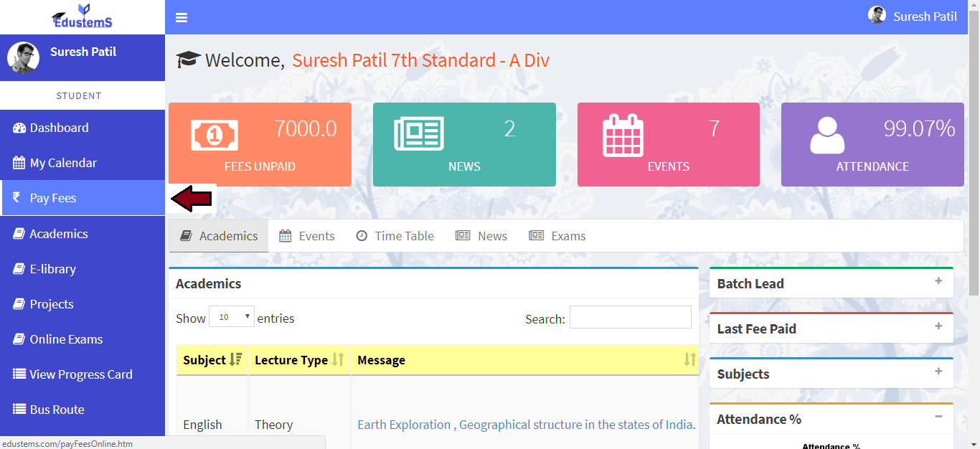The image size is (980, 449).
Task: Click the sidebar profile photo
Action: 23,57
